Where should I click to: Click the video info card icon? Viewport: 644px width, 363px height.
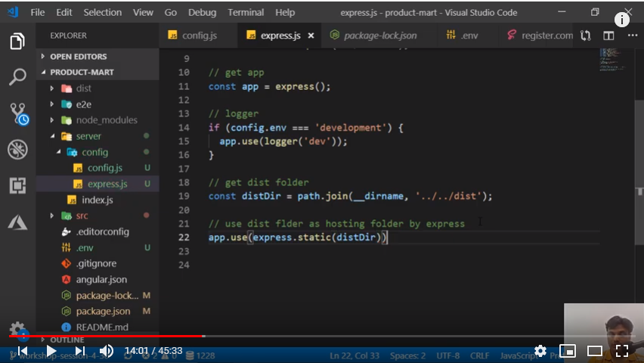click(x=622, y=20)
